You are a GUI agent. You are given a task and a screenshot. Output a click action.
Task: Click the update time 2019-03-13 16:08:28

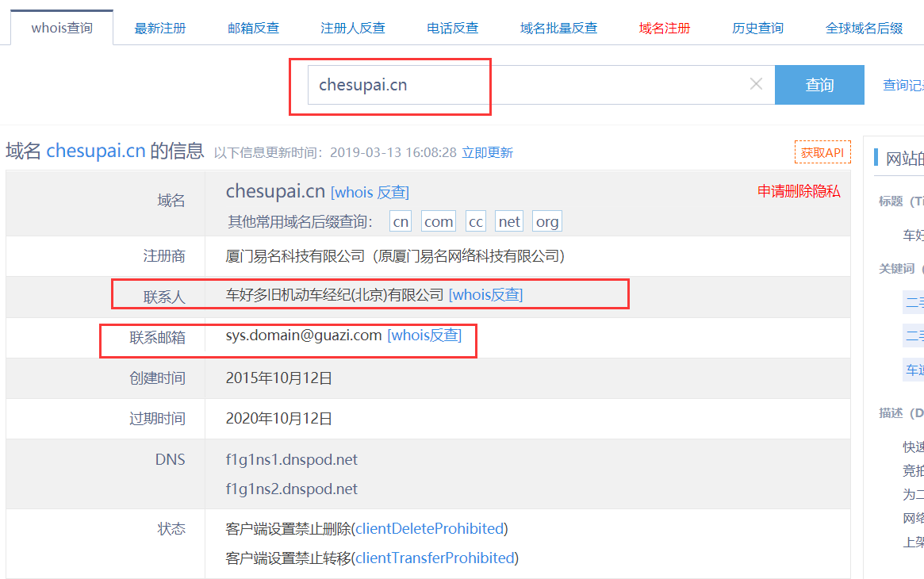393,152
